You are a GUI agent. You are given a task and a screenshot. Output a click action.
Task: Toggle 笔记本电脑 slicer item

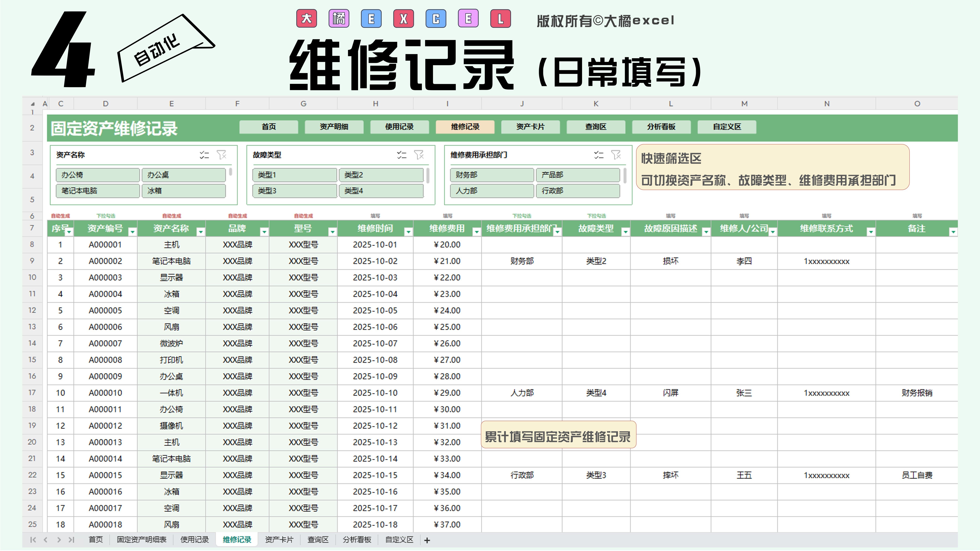pyautogui.click(x=97, y=191)
